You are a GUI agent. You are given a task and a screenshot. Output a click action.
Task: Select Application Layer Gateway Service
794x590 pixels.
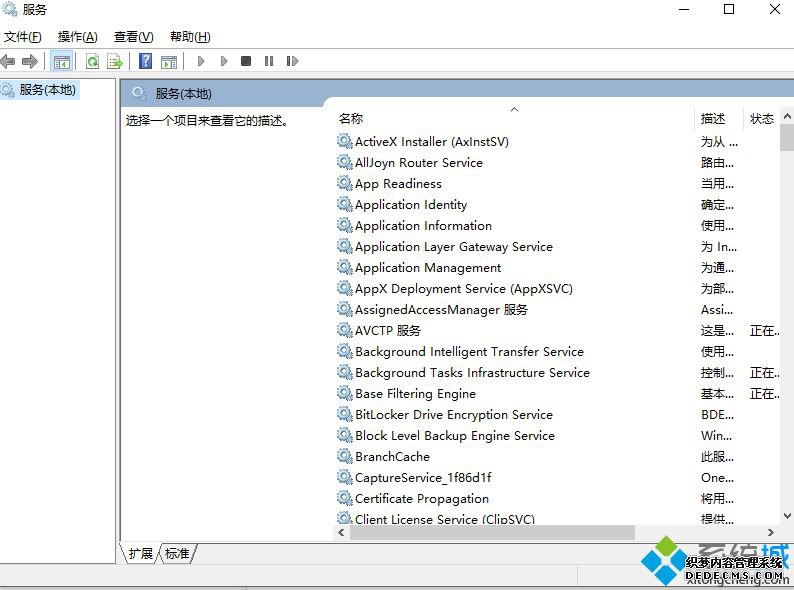[x=454, y=247]
